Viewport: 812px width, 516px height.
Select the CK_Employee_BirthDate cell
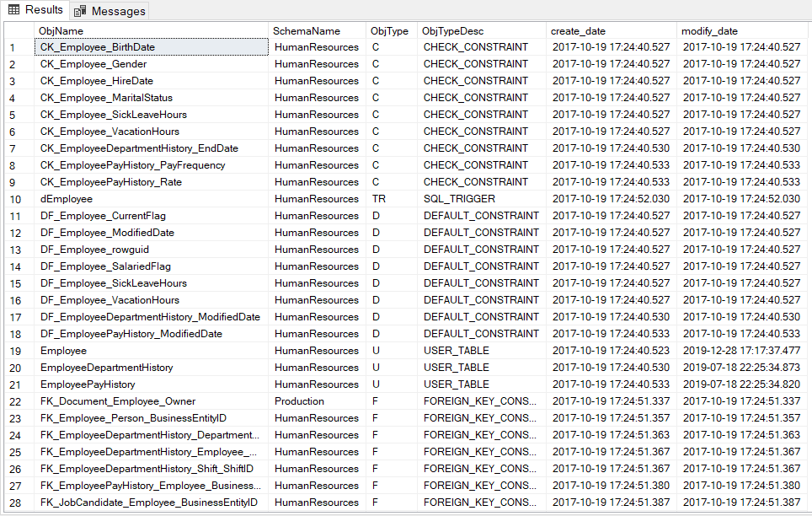152,47
